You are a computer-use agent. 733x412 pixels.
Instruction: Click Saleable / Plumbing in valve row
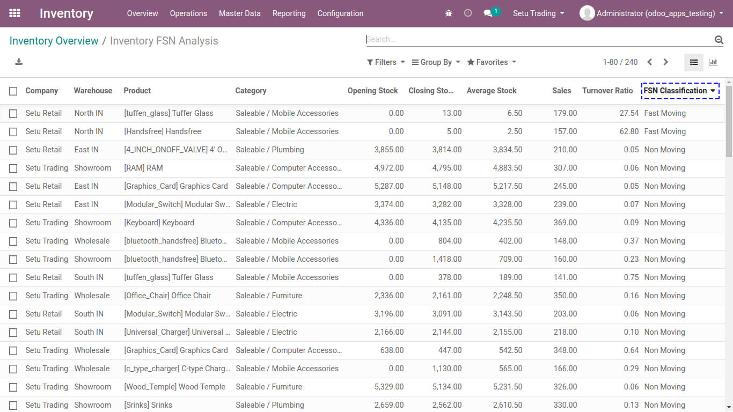pyautogui.click(x=270, y=150)
